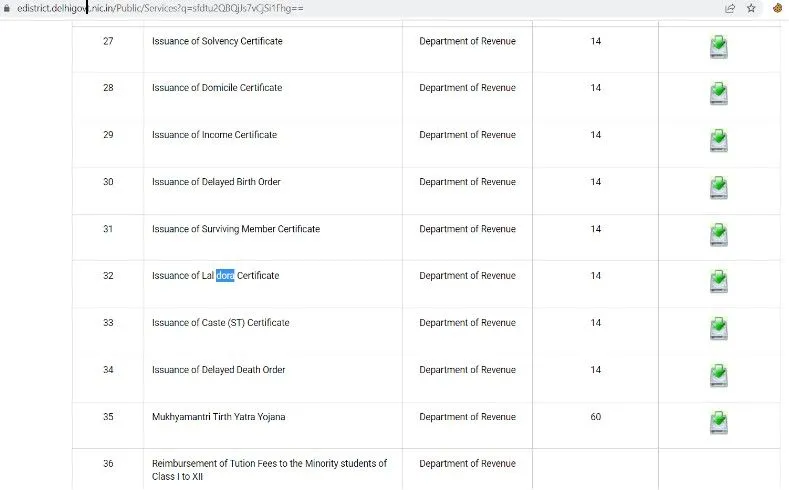Select the green icon for Income Certificate
789x490 pixels.
[717, 140]
